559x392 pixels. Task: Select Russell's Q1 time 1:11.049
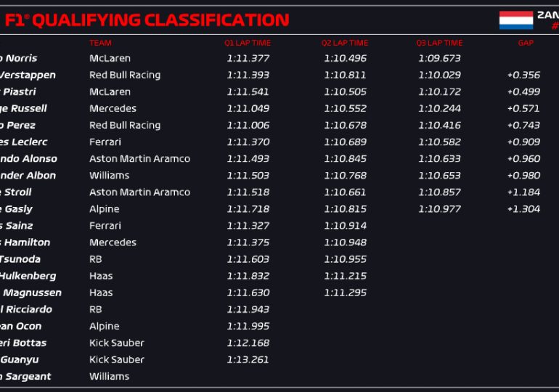pyautogui.click(x=248, y=108)
